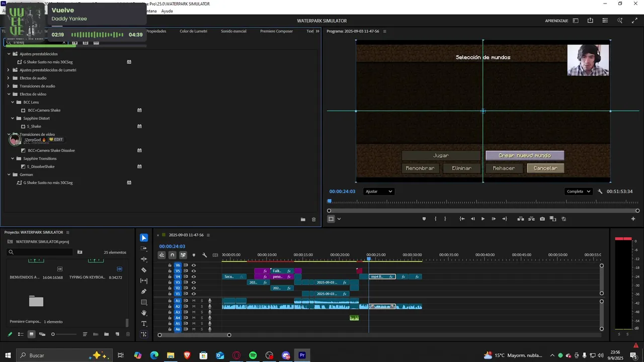Image resolution: width=644 pixels, height=362 pixels.
Task: Click the closed captions CC timeline icon
Action: pyautogui.click(x=215, y=255)
